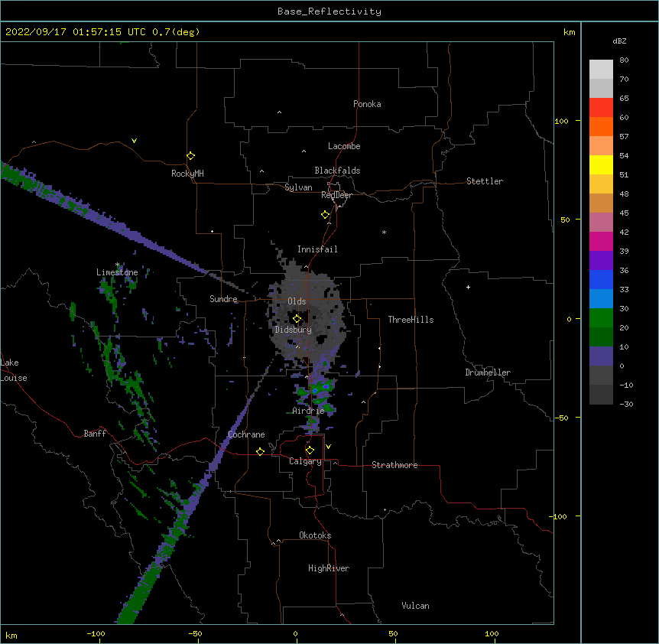
Task: Click the asterisk marker east of Innisfail
Action: pyautogui.click(x=384, y=232)
